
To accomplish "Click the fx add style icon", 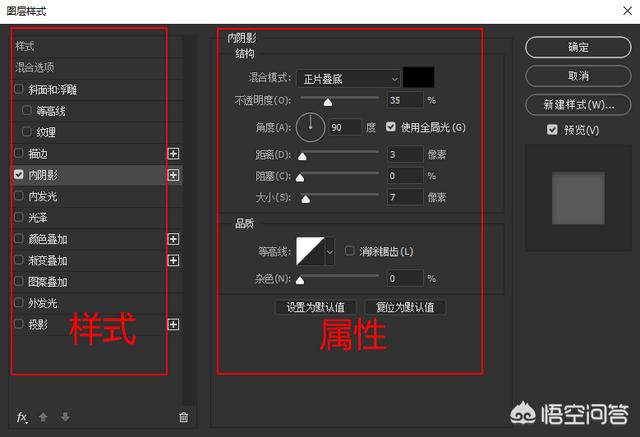I will [x=22, y=417].
